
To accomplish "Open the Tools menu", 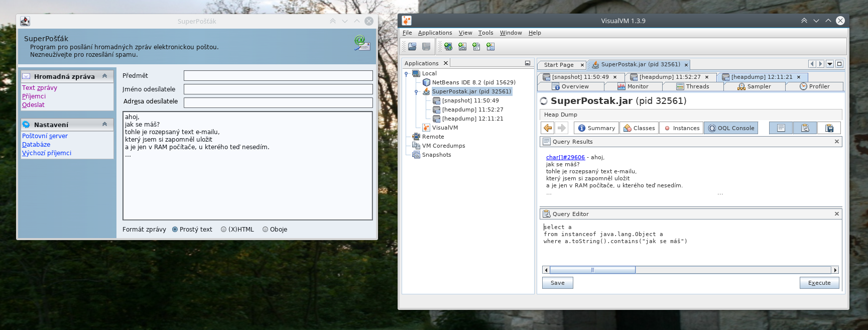I will [485, 33].
